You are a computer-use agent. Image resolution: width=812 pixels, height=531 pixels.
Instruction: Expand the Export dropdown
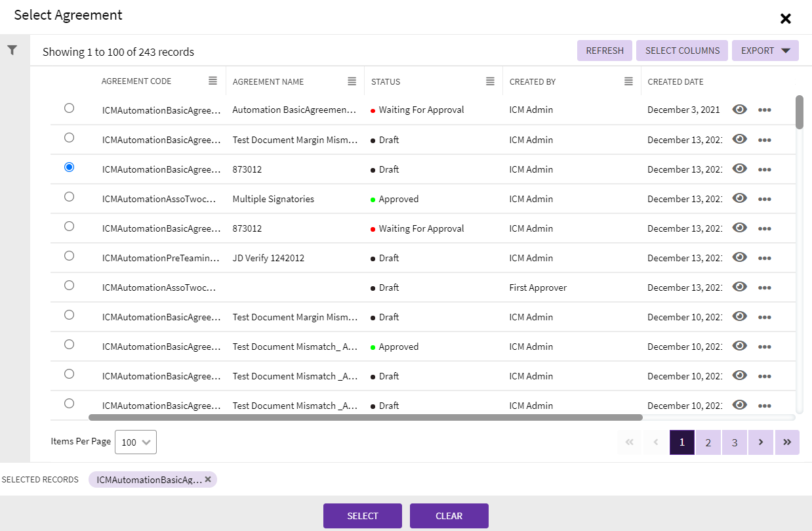[765, 51]
